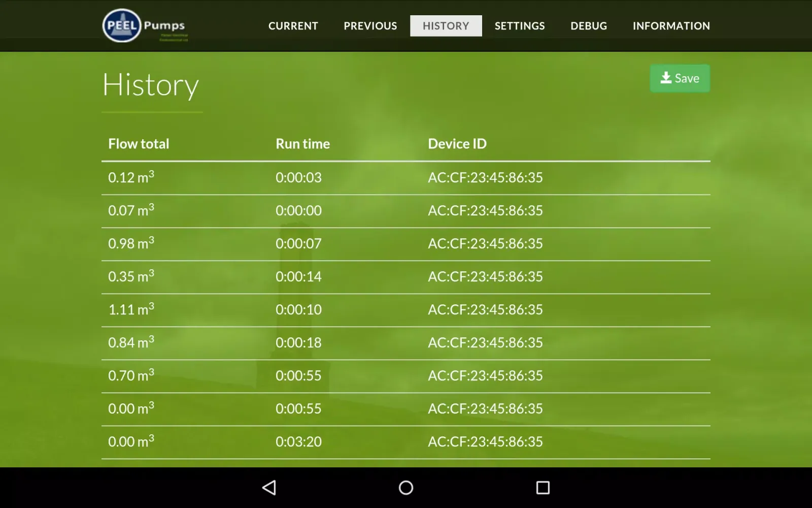Viewport: 812px width, 508px height.
Task: Go to the SETTINGS tab
Action: click(520, 26)
